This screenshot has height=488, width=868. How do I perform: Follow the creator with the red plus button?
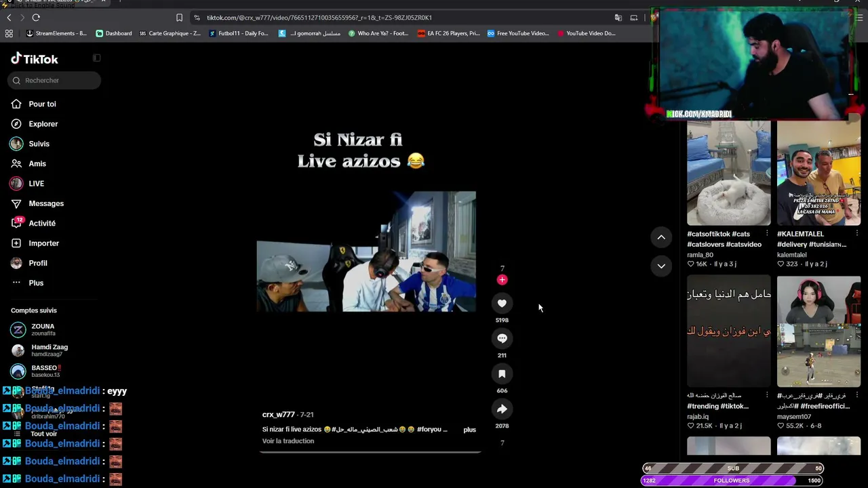click(502, 280)
